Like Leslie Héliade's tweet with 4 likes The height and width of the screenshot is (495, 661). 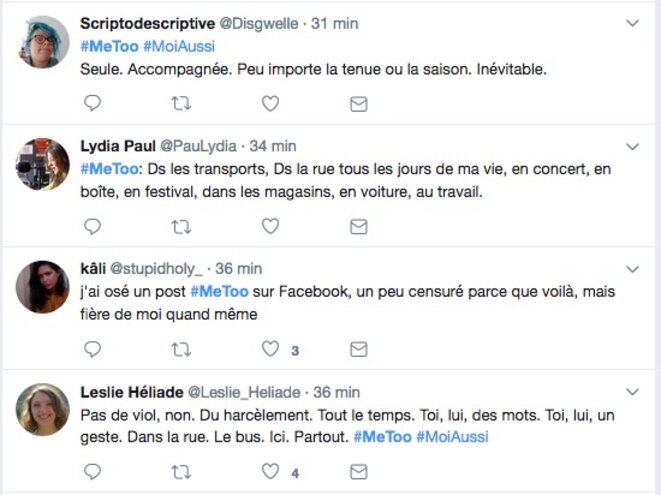click(269, 471)
